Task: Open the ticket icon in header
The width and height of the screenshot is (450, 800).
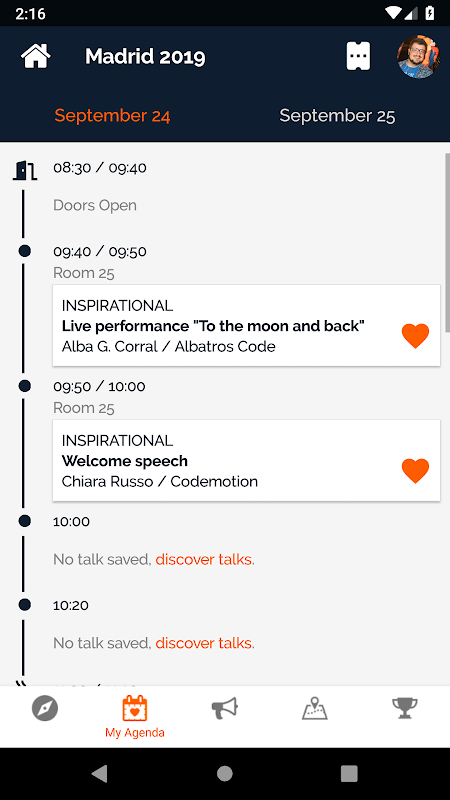Action: point(358,56)
